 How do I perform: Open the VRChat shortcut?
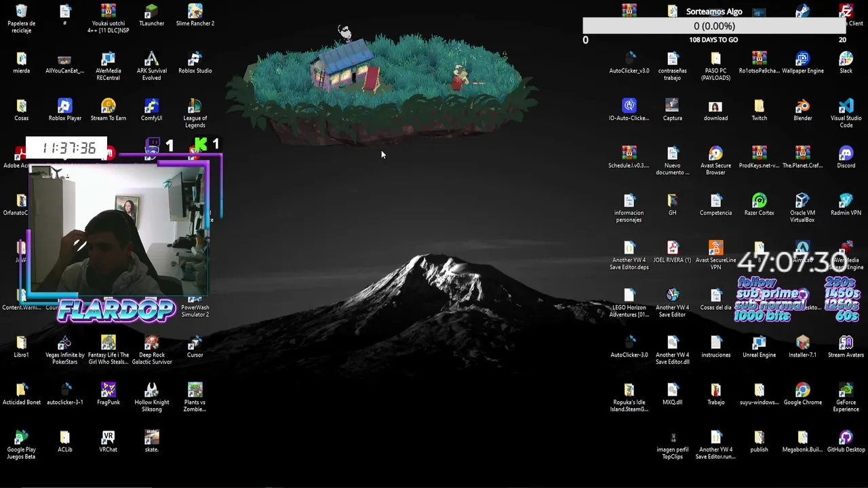108,439
